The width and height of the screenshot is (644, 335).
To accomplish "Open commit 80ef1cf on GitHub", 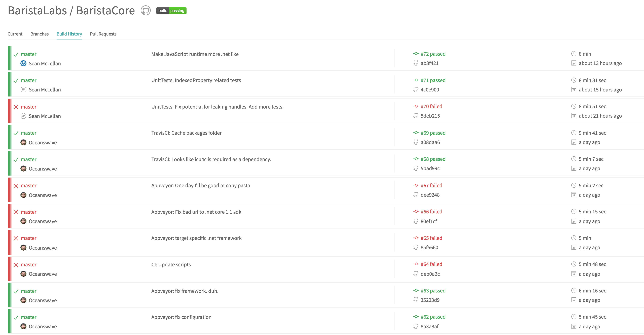I will click(x=429, y=221).
